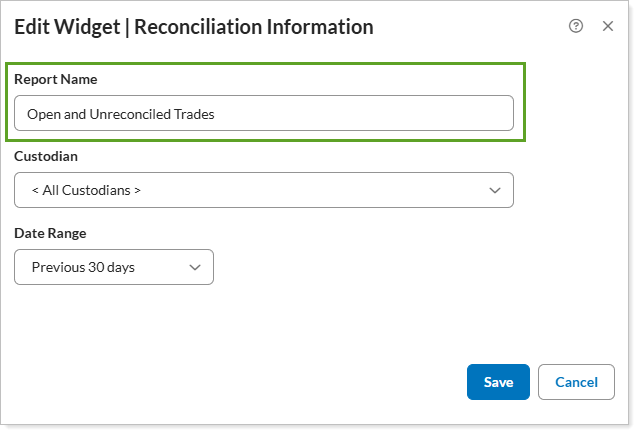The height and width of the screenshot is (434, 638).
Task: Click the 'Previous 30 days' selection
Action: 83,267
